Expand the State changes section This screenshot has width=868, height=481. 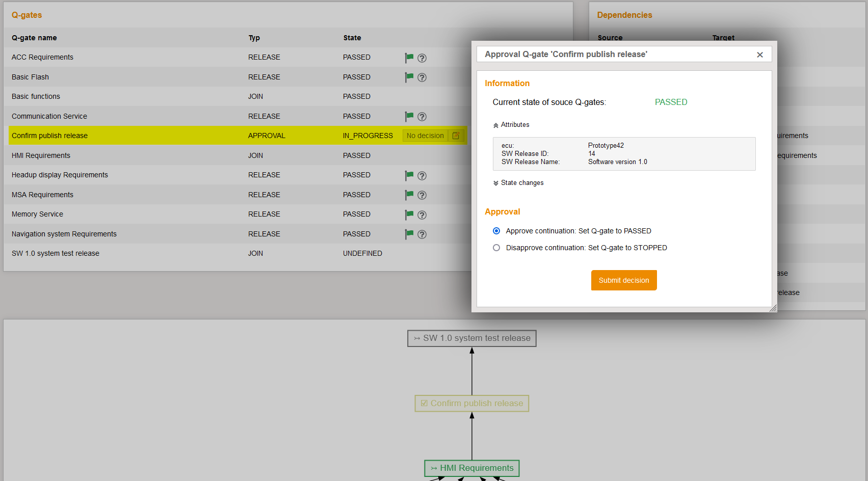point(518,183)
